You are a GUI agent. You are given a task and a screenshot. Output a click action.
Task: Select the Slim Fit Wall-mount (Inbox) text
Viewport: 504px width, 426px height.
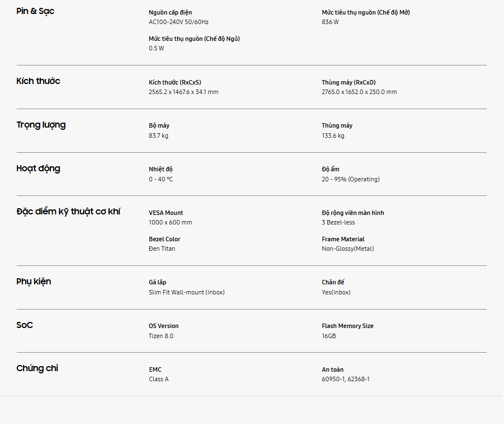(x=186, y=292)
